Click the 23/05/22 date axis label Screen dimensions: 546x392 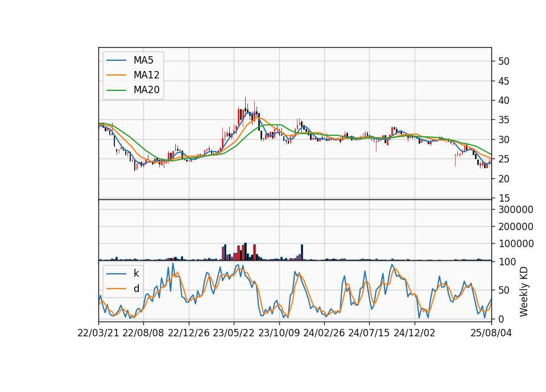234,333
